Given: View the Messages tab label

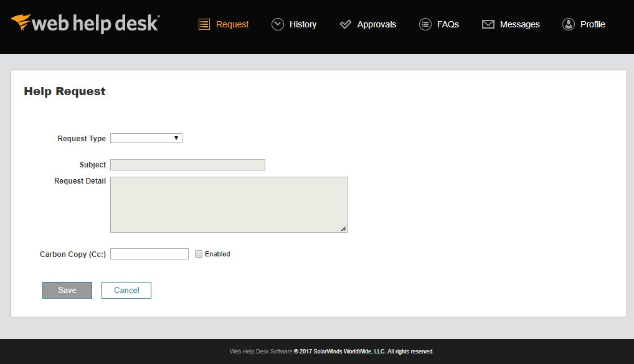Looking at the screenshot, I should click(x=519, y=24).
